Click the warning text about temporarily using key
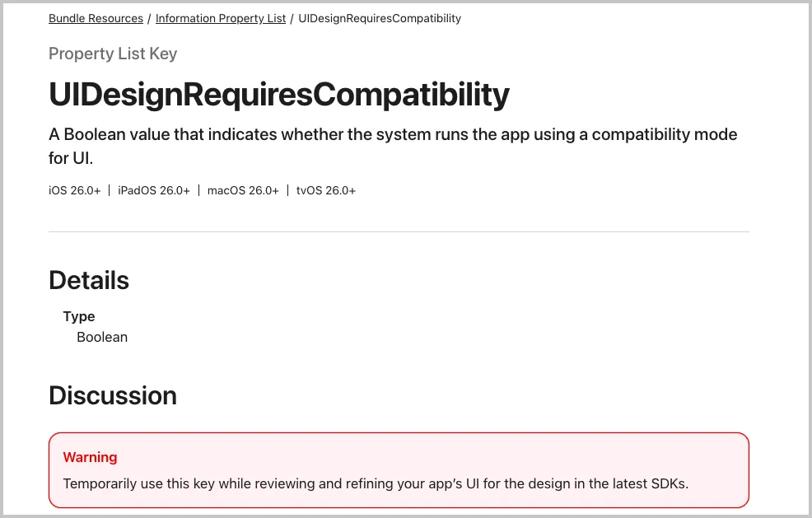 (376, 483)
